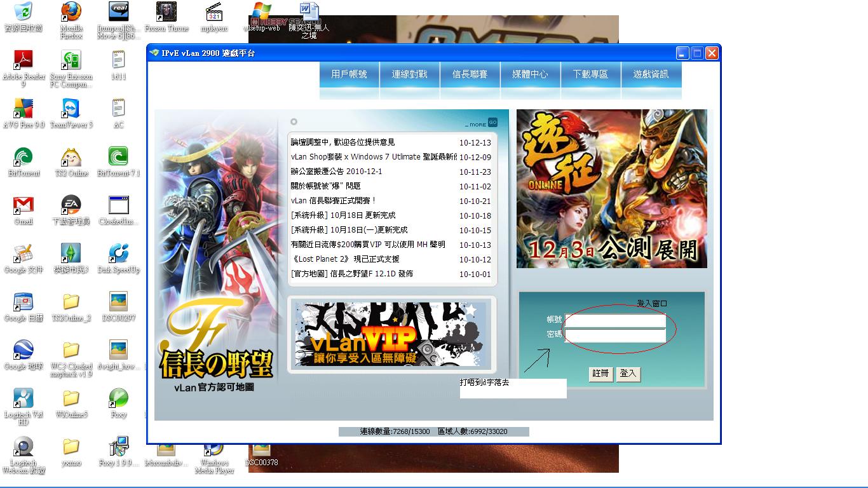Open the 用戶帳號 tab in vLan
Viewport: 868px width, 488px height.
pos(349,74)
